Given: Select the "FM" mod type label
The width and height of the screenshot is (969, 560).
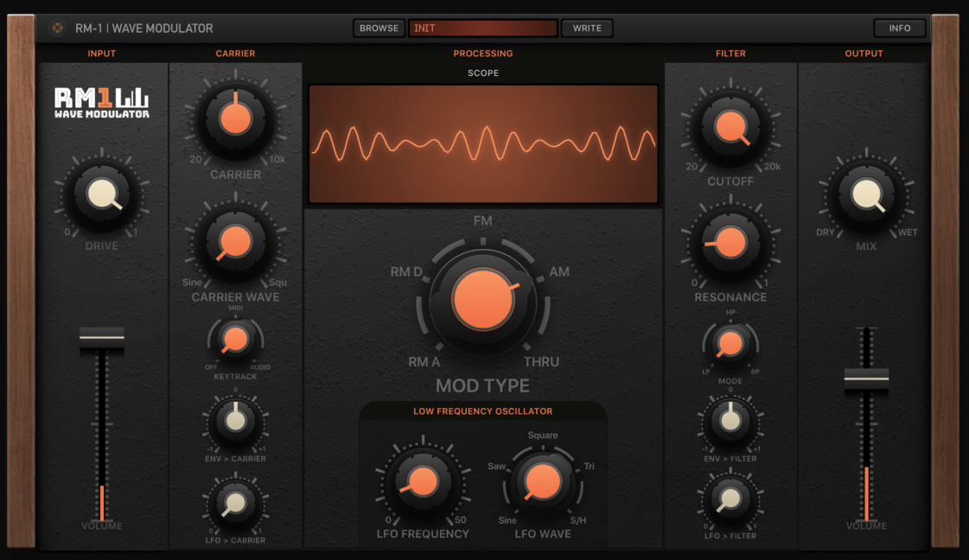Looking at the screenshot, I should coord(482,220).
